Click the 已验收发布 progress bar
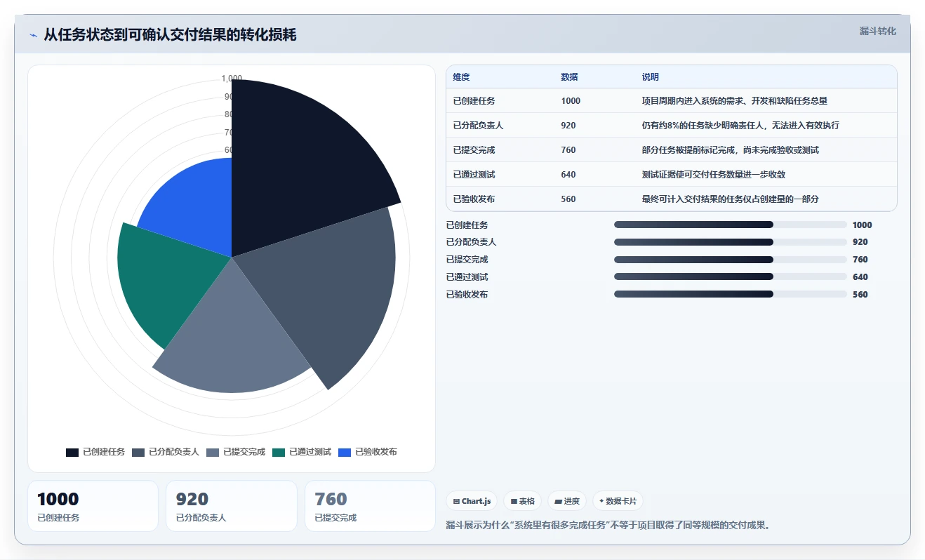The height and width of the screenshot is (560, 925). coord(731,294)
